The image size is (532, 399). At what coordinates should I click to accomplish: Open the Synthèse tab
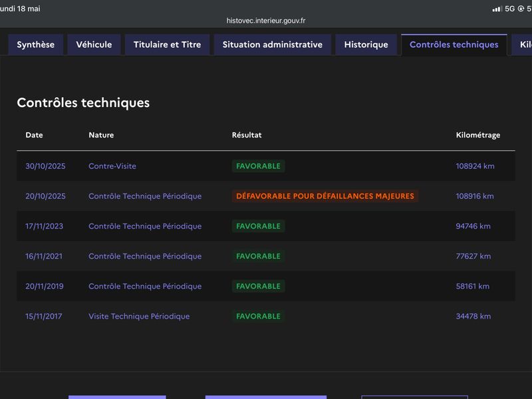click(x=36, y=45)
